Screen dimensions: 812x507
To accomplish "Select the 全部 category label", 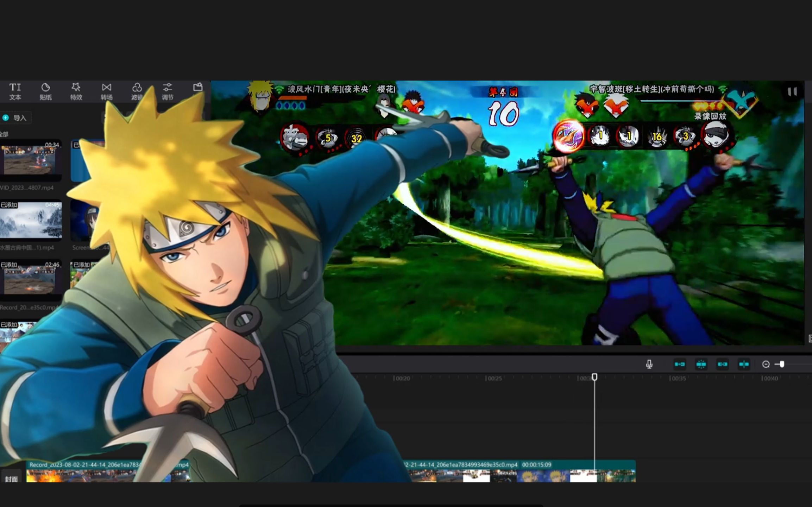I will pos(4,134).
